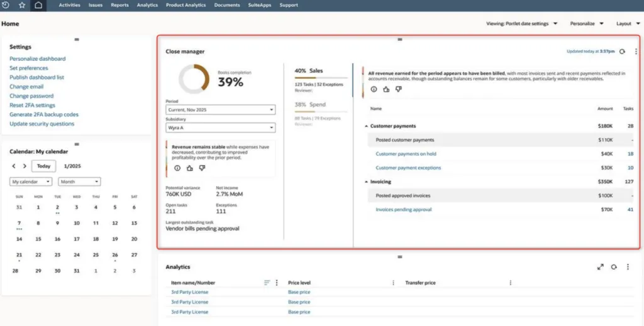Screen dimensions: 644x326
Task: Click info icon under All revenue earned summary
Action: point(374,89)
